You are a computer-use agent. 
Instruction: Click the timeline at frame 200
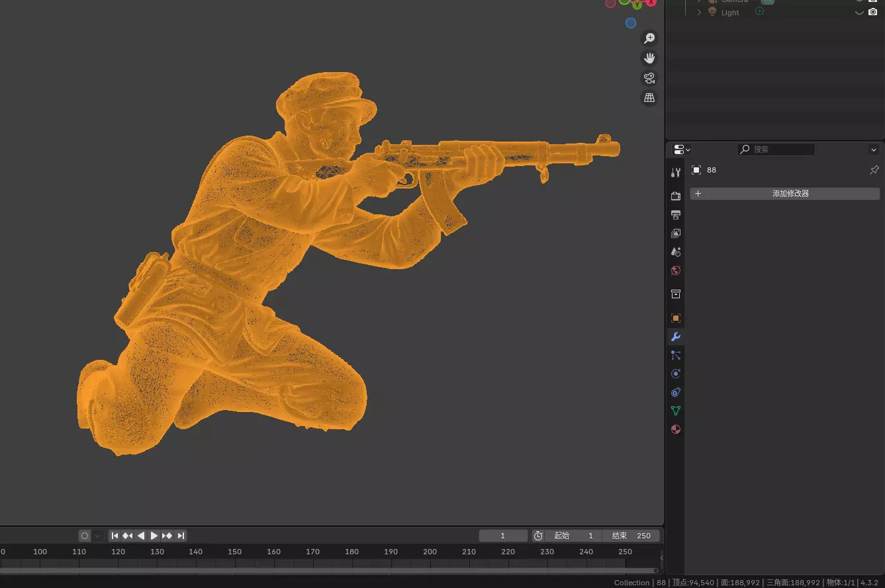click(x=430, y=552)
